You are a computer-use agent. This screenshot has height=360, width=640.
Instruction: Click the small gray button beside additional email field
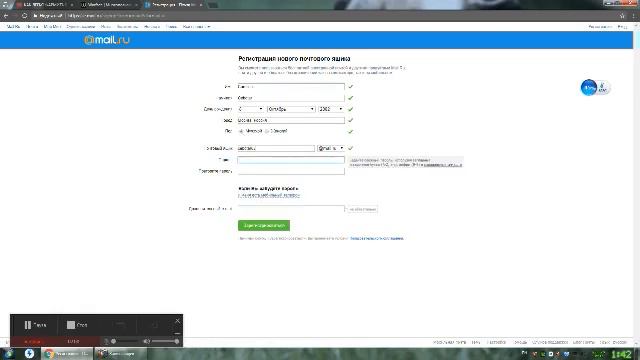362,209
